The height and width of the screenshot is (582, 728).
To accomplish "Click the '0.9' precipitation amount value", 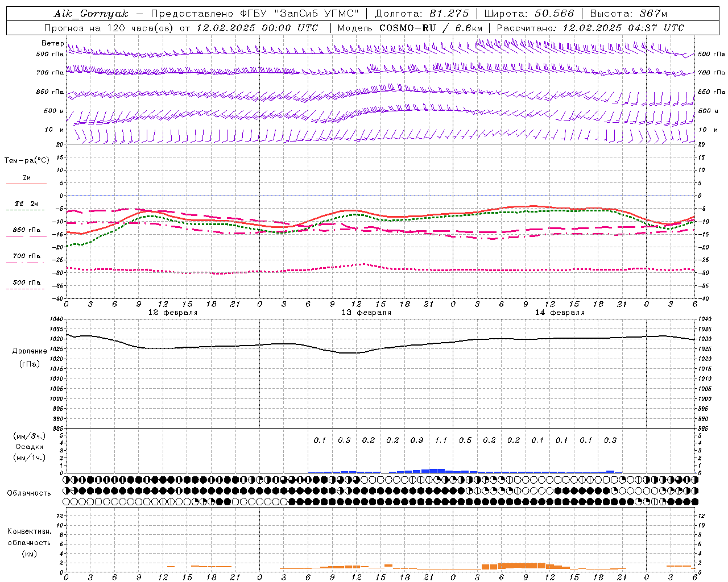I will coord(417,440).
